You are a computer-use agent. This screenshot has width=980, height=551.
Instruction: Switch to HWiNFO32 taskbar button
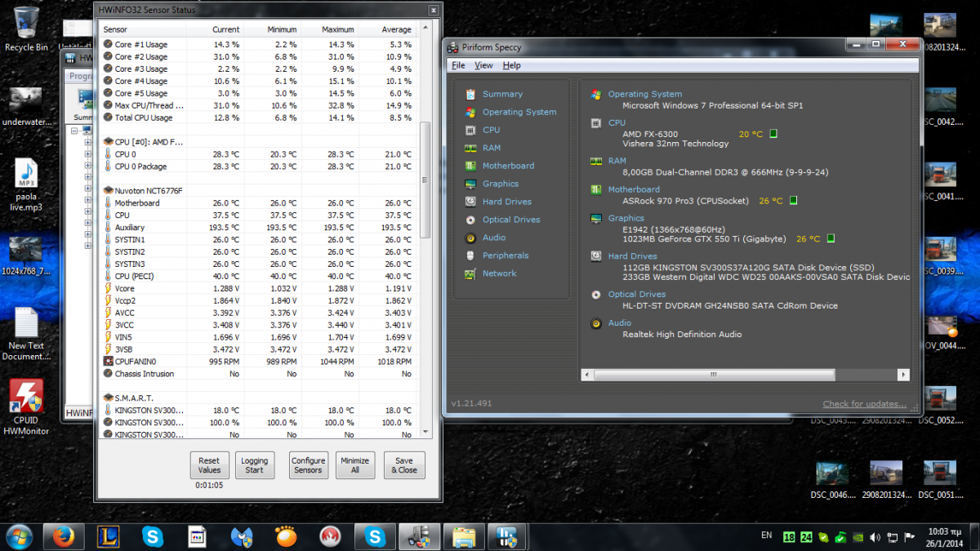point(508,536)
